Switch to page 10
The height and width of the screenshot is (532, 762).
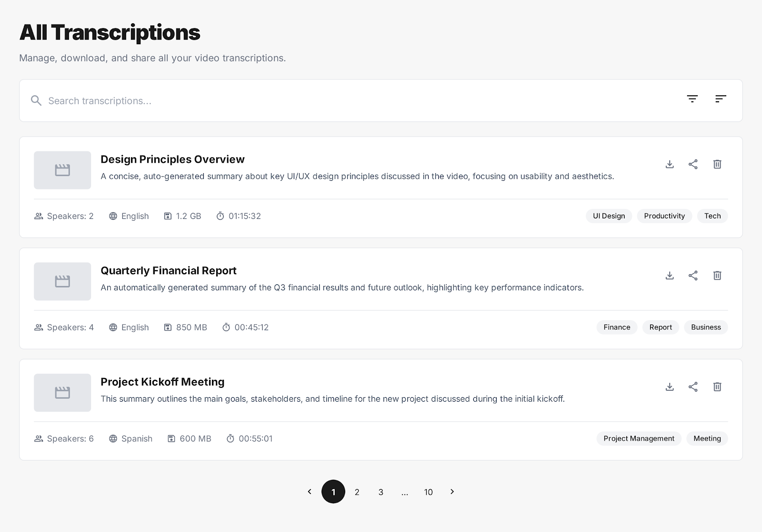click(x=428, y=492)
